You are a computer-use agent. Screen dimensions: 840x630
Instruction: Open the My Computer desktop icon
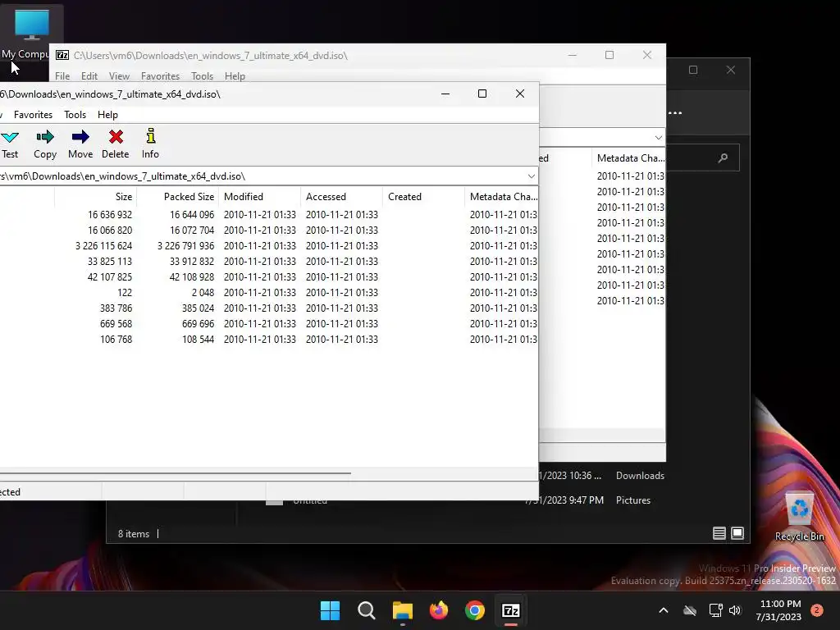coord(32,32)
